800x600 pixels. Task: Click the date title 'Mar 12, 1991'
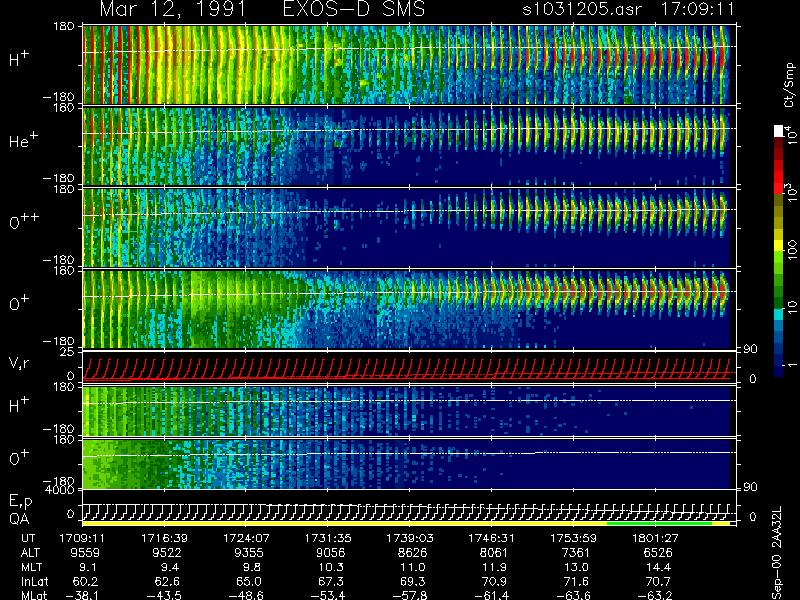173,10
